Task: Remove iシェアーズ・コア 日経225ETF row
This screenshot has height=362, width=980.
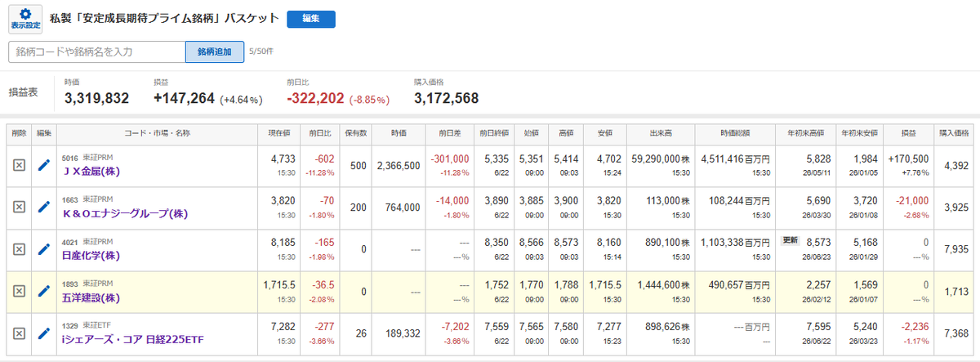Action: tap(20, 333)
